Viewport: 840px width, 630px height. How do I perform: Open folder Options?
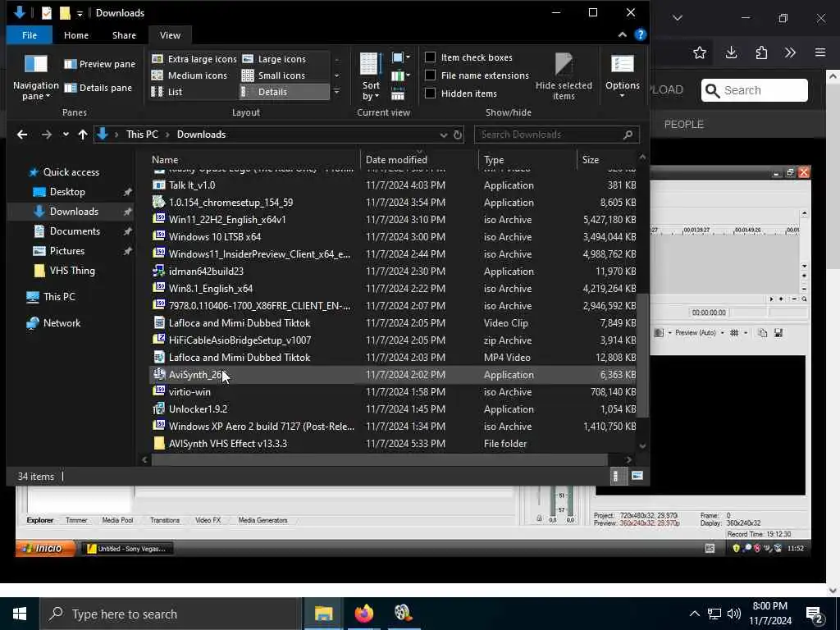pyautogui.click(x=623, y=76)
